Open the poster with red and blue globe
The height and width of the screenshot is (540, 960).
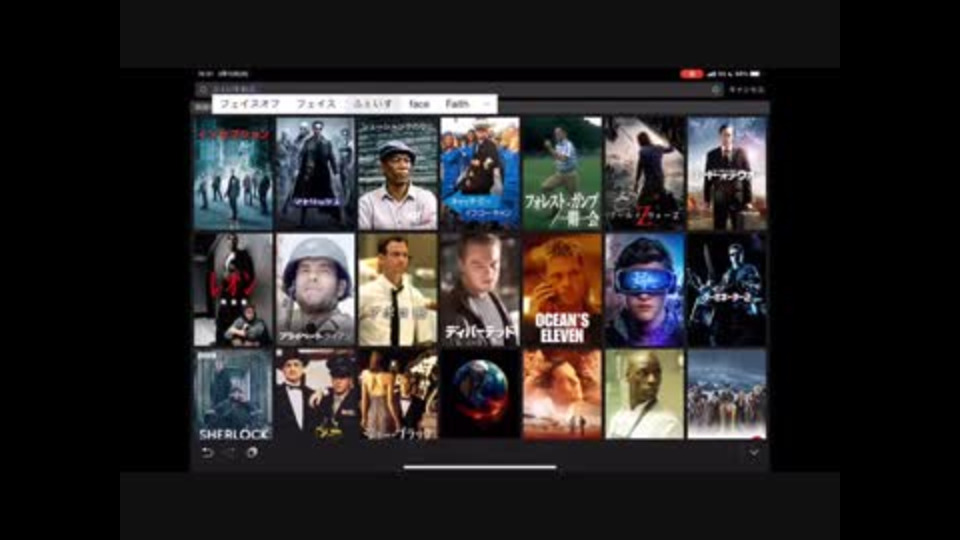(480, 394)
